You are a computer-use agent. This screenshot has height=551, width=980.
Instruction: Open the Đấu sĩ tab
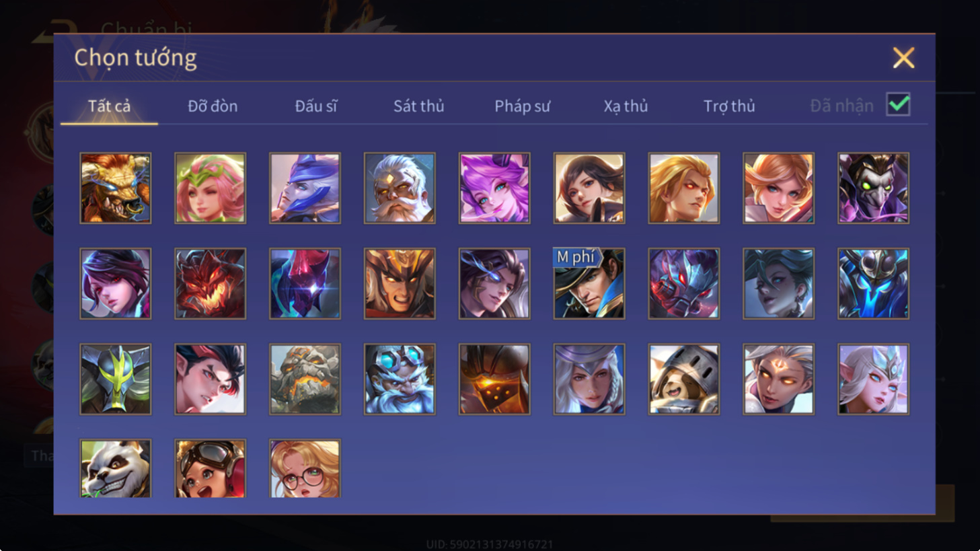pyautogui.click(x=316, y=106)
